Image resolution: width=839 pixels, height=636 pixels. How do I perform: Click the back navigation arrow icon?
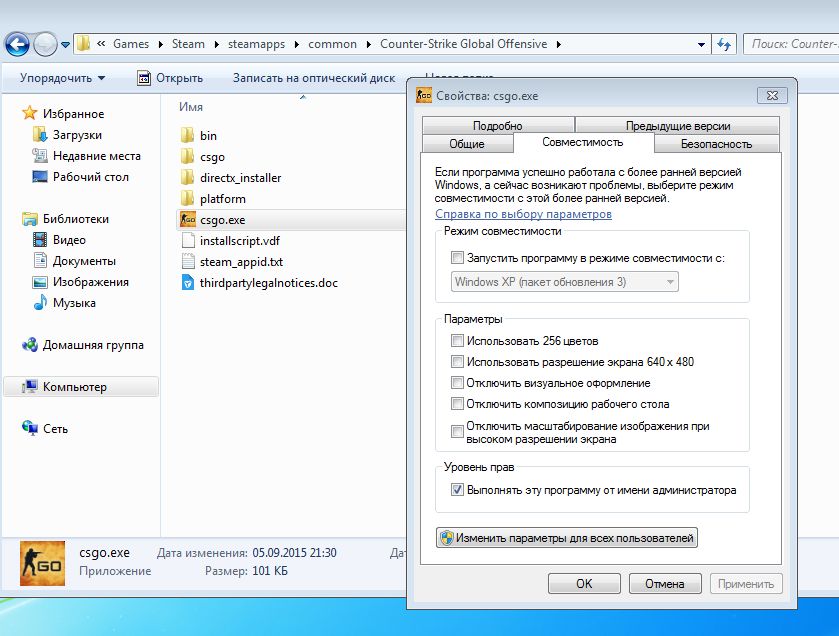click(18, 44)
